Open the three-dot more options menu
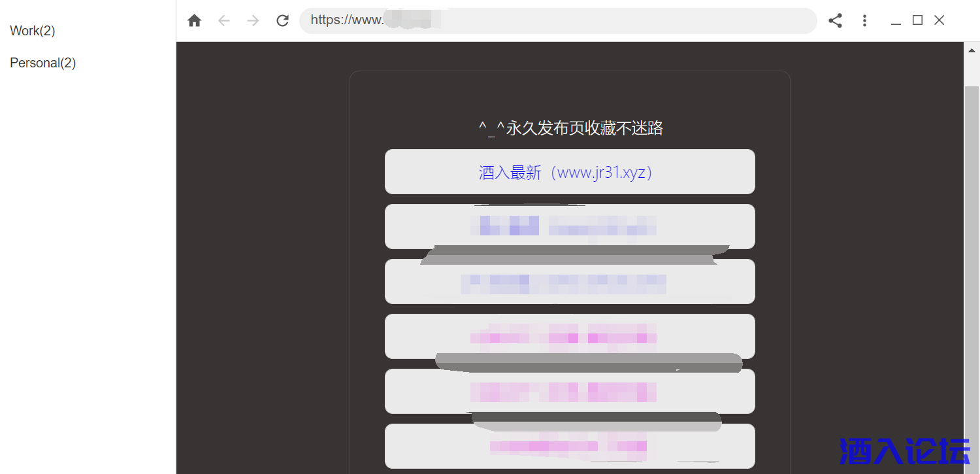The image size is (980, 474). [x=864, y=21]
